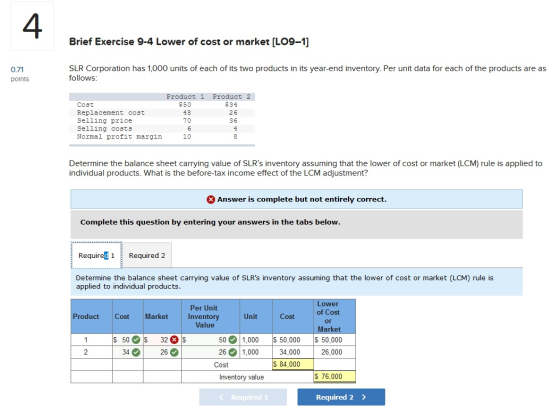
Task: Select the 'Normal profit margin' row label
Action: [x=119, y=136]
